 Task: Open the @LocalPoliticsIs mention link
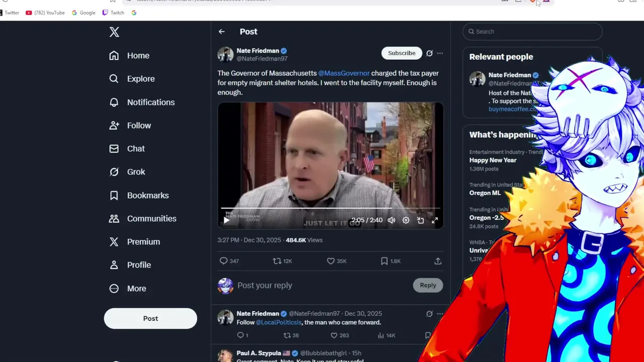click(279, 322)
